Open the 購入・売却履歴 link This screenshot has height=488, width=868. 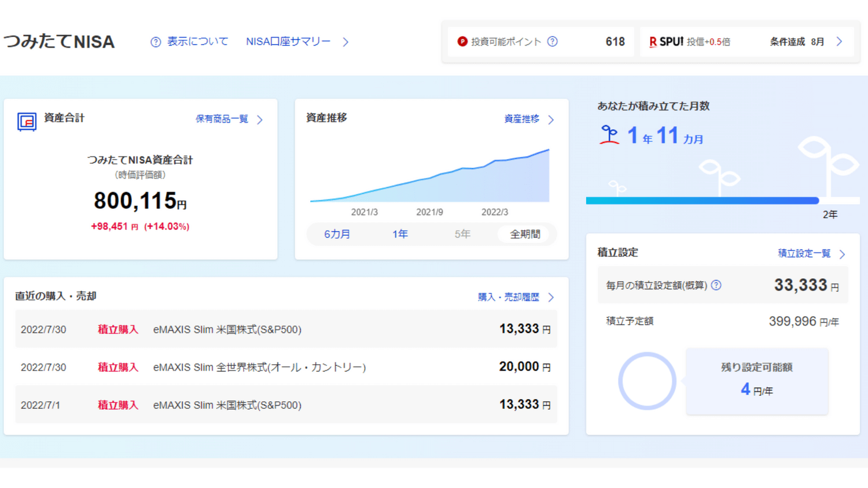(x=508, y=297)
